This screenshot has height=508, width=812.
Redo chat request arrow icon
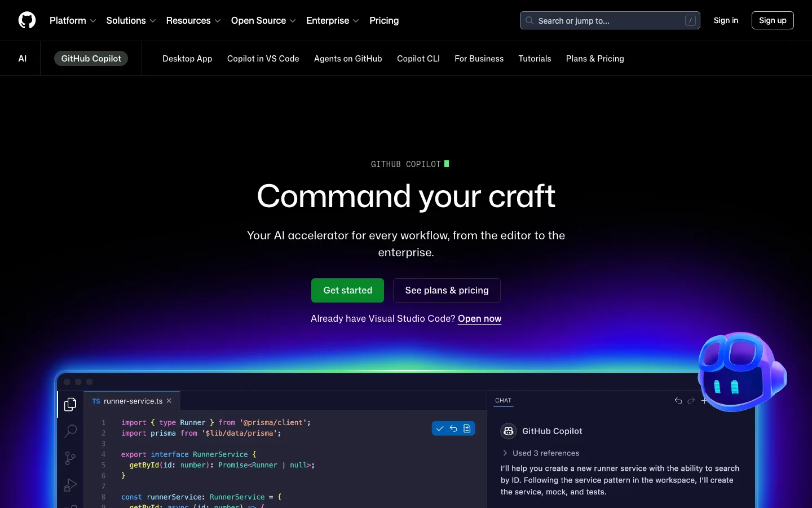pos(691,401)
